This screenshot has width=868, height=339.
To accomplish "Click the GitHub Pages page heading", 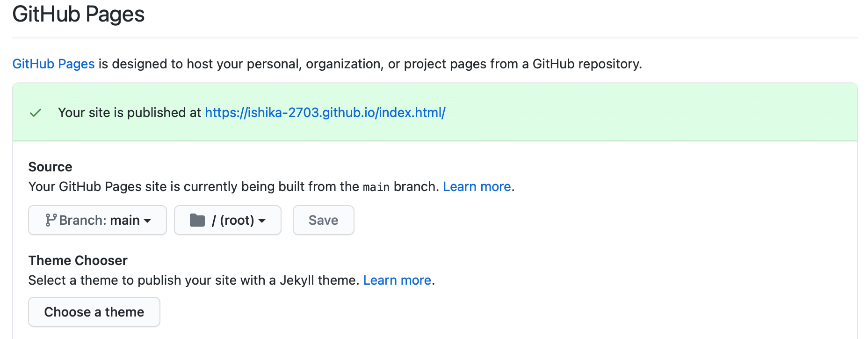I will click(x=79, y=15).
